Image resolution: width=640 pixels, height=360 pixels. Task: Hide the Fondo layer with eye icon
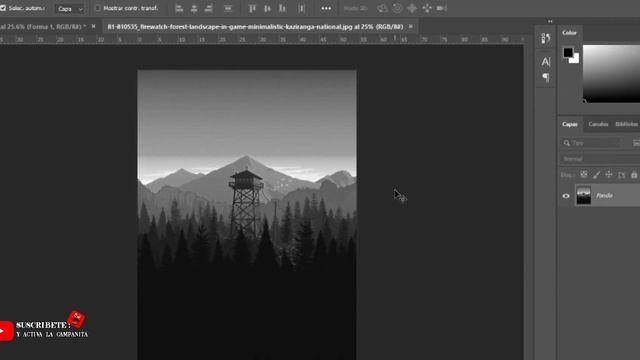(x=566, y=196)
